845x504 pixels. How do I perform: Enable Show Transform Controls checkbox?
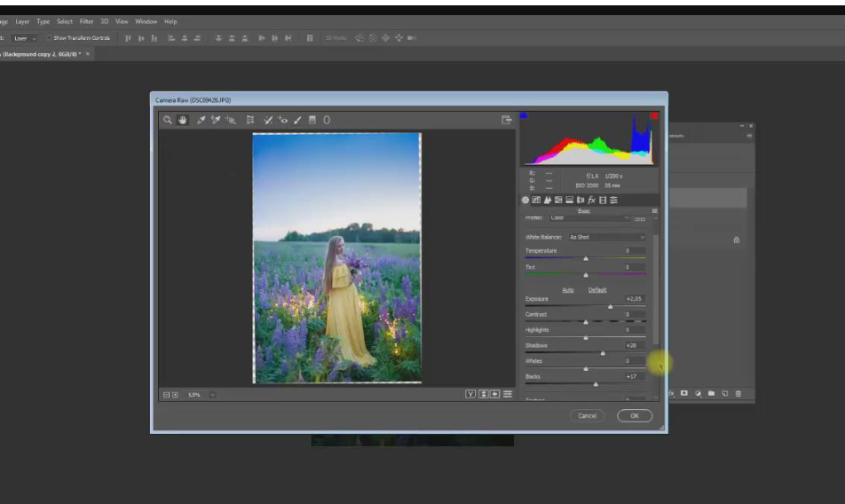[x=50, y=38]
